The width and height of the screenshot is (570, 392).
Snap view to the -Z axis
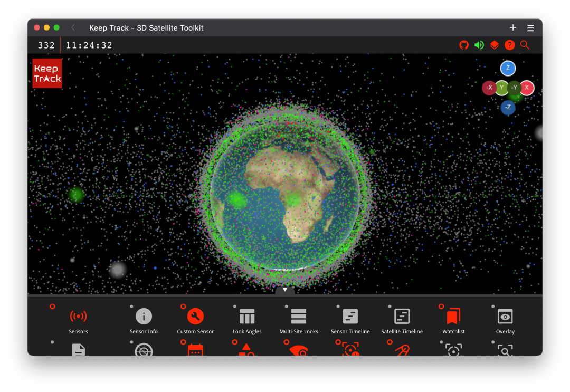[508, 107]
